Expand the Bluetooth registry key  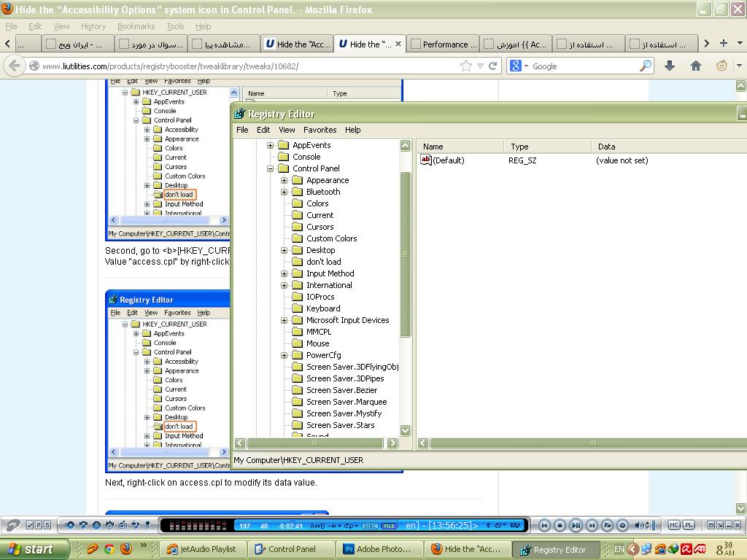284,192
